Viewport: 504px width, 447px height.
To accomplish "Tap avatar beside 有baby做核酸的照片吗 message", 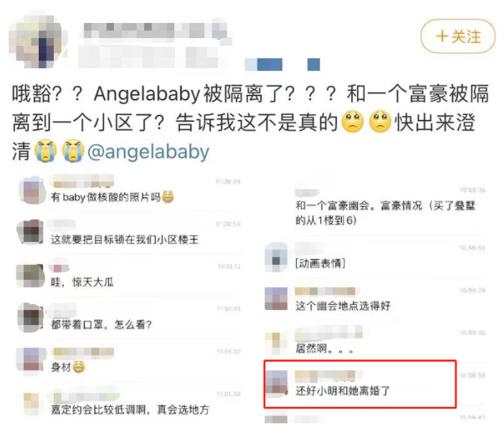I will [32, 189].
